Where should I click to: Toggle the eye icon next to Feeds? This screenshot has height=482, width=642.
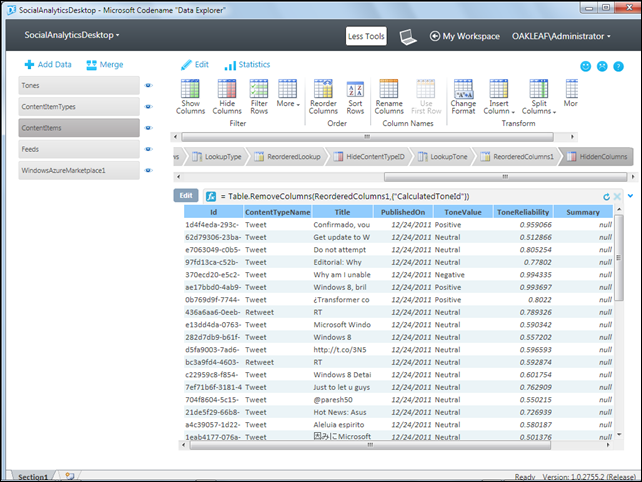pyautogui.click(x=149, y=149)
